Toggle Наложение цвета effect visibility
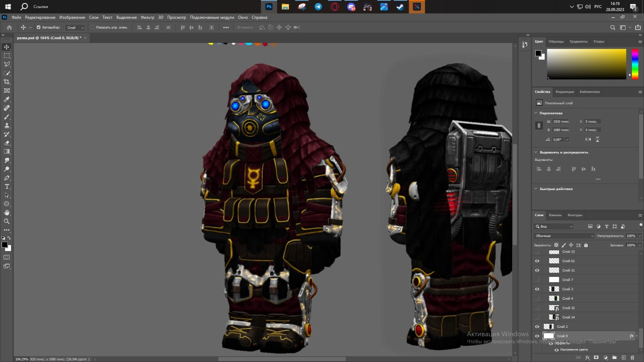This screenshot has height=362, width=644. coord(556,349)
